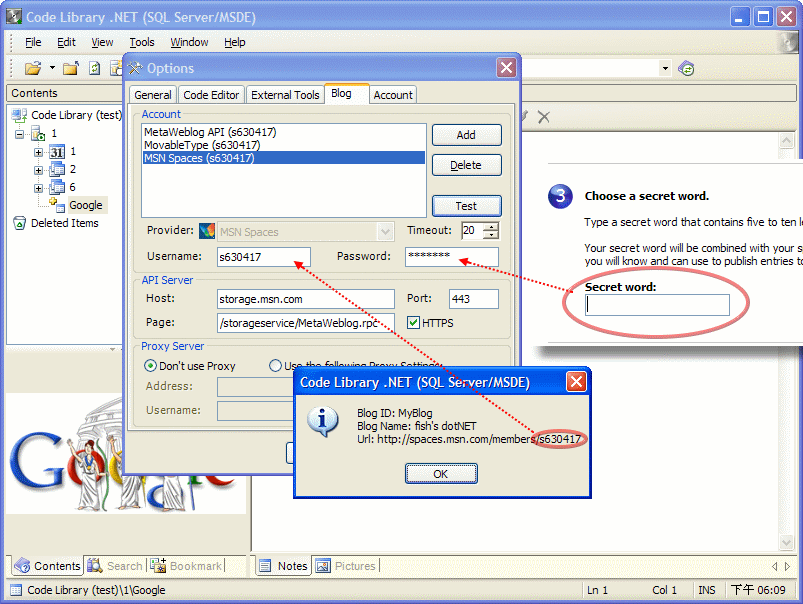The image size is (803, 604).
Task: Click the refresh document toolbar icon
Action: pyautogui.click(x=95, y=68)
